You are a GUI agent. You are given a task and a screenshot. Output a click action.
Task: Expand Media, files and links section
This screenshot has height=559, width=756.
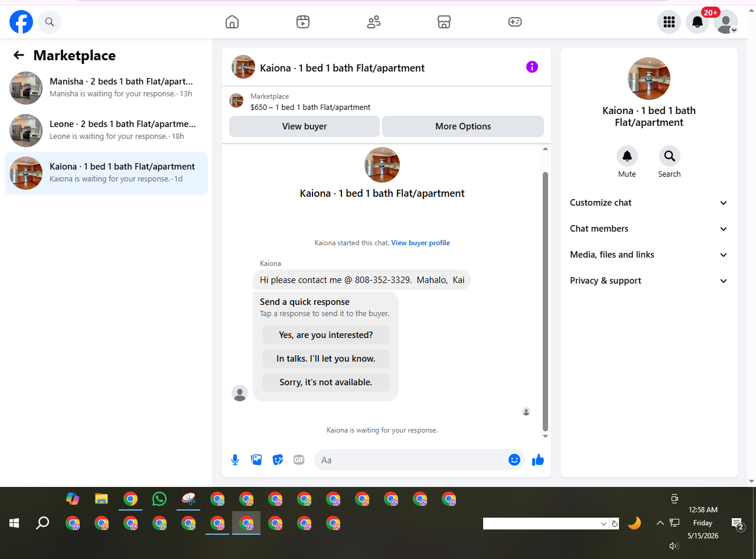(649, 255)
